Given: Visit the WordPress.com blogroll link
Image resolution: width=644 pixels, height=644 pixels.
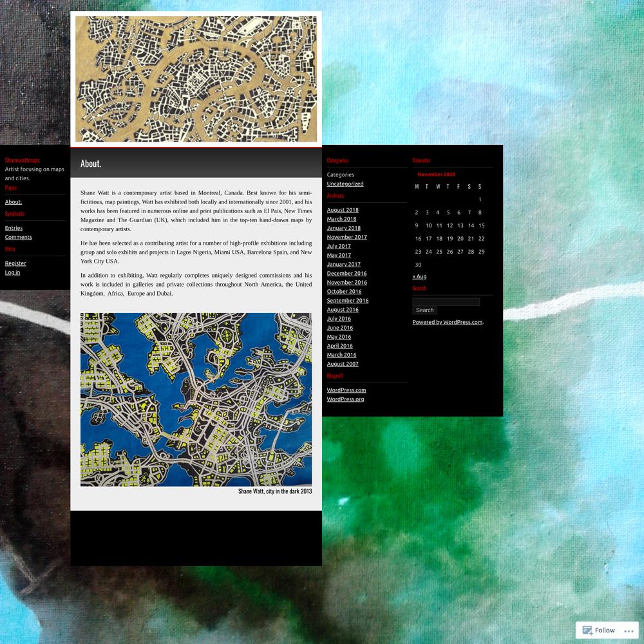Looking at the screenshot, I should click(346, 390).
